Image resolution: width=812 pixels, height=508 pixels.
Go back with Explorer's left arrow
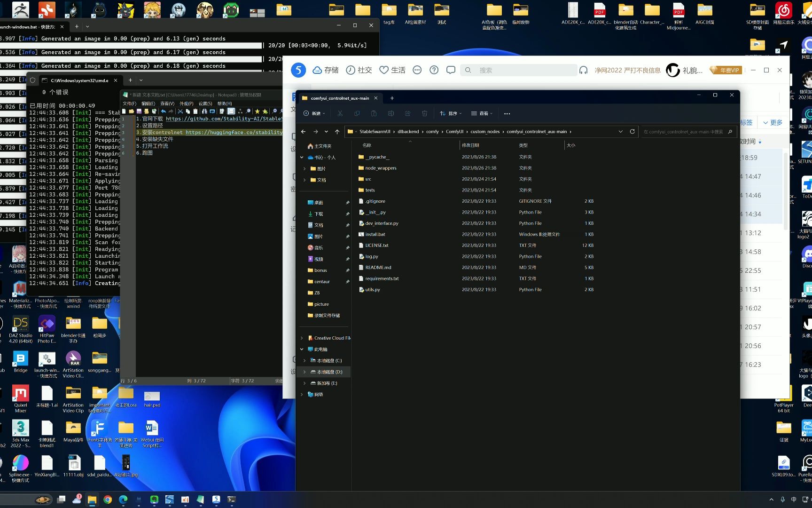[303, 132]
